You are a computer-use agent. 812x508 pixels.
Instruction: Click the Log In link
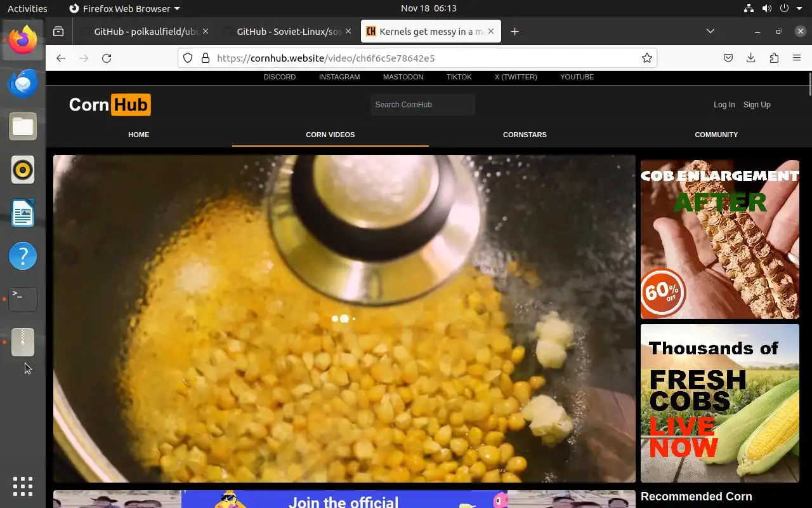724,105
